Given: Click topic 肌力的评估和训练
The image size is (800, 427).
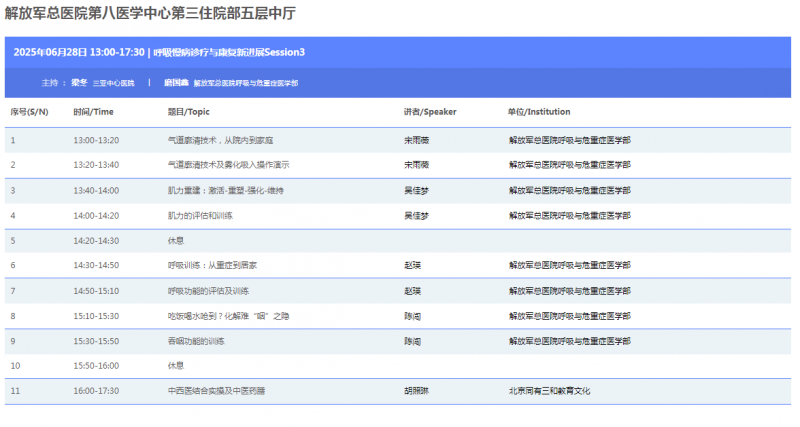Looking at the screenshot, I should [200, 216].
